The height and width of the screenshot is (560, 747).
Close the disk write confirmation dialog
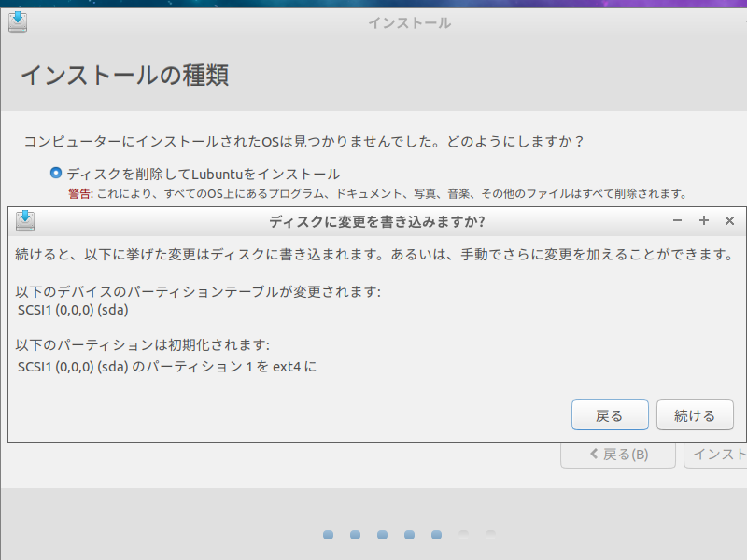(x=729, y=220)
